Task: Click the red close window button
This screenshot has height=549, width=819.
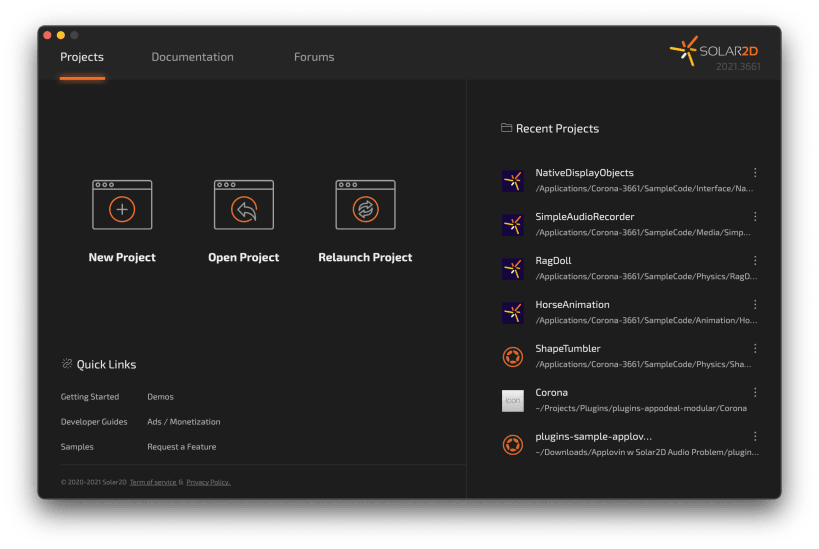Action: 47,35
